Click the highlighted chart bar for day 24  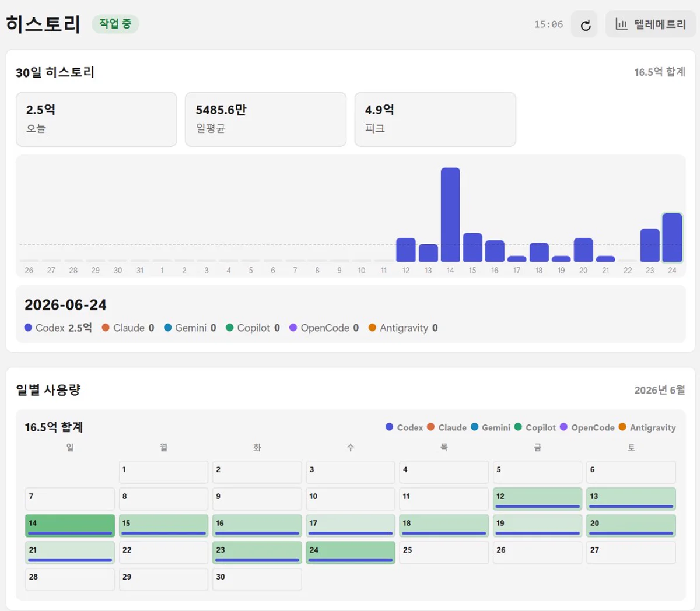672,237
